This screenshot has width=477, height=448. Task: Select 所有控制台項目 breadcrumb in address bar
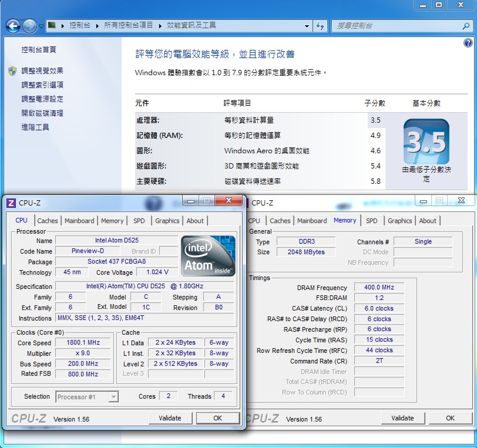coord(129,25)
